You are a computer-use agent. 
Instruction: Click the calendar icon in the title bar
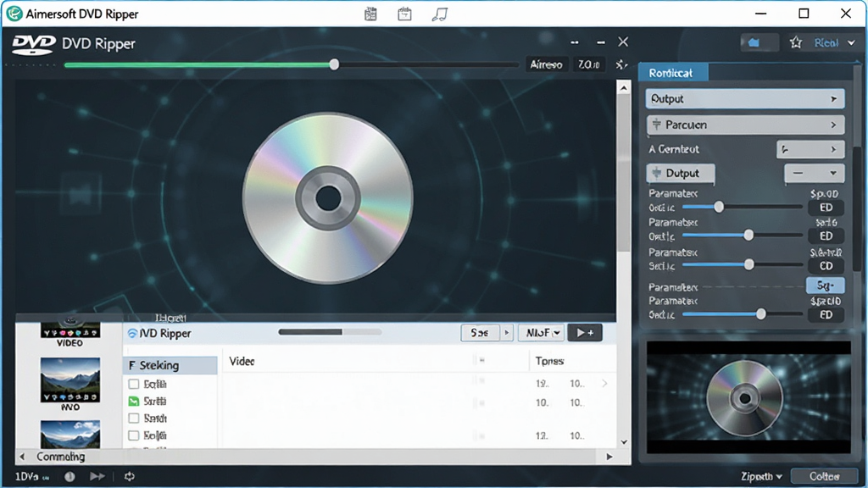pos(404,14)
